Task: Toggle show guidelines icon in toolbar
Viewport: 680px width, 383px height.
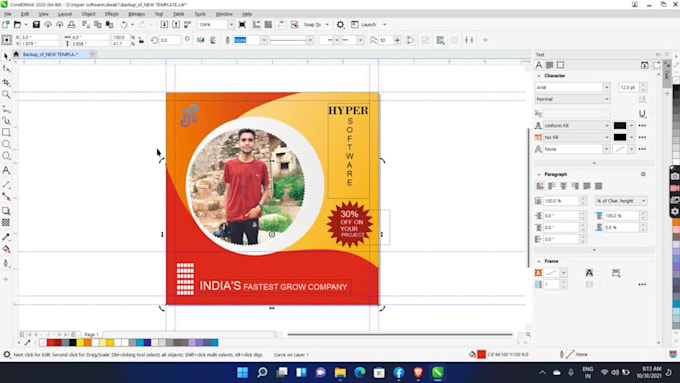Action: (x=280, y=25)
